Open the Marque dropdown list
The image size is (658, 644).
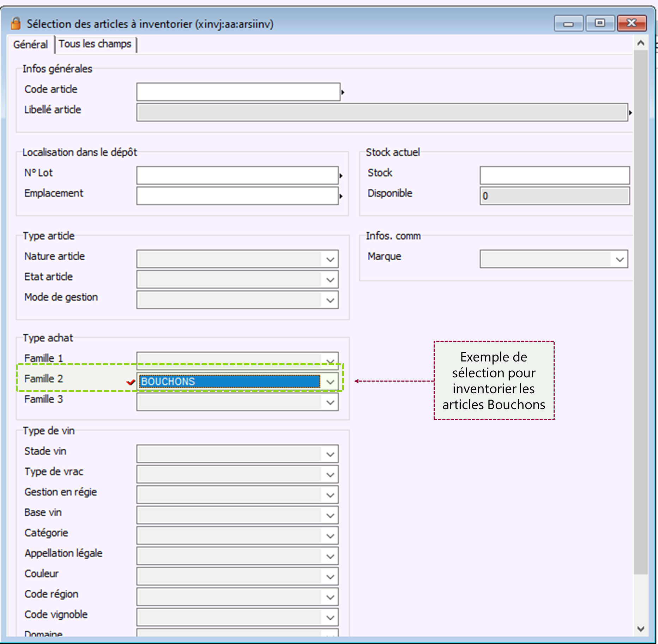[619, 260]
